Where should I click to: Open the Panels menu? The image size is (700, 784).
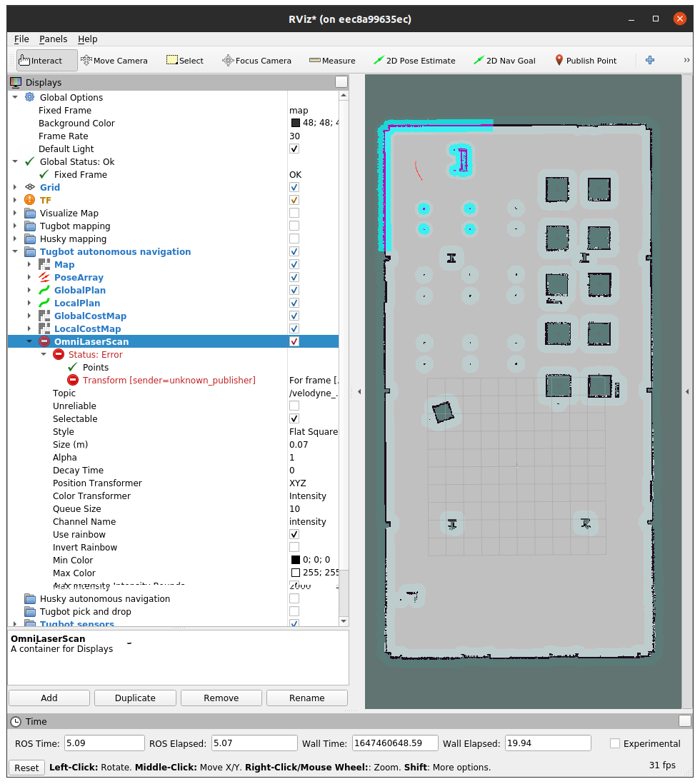pyautogui.click(x=53, y=39)
